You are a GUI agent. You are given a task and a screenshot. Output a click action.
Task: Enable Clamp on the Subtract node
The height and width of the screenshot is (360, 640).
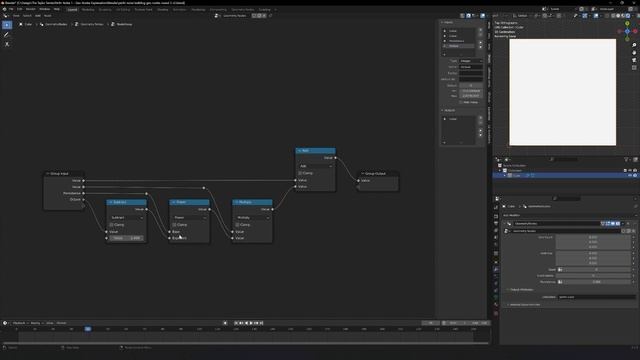coord(111,225)
